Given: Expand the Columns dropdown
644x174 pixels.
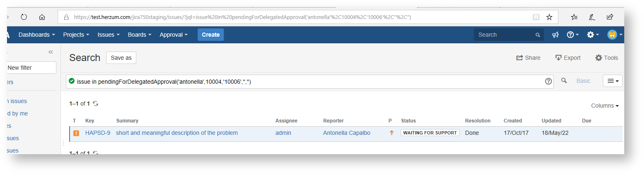Looking at the screenshot, I should [604, 106].
